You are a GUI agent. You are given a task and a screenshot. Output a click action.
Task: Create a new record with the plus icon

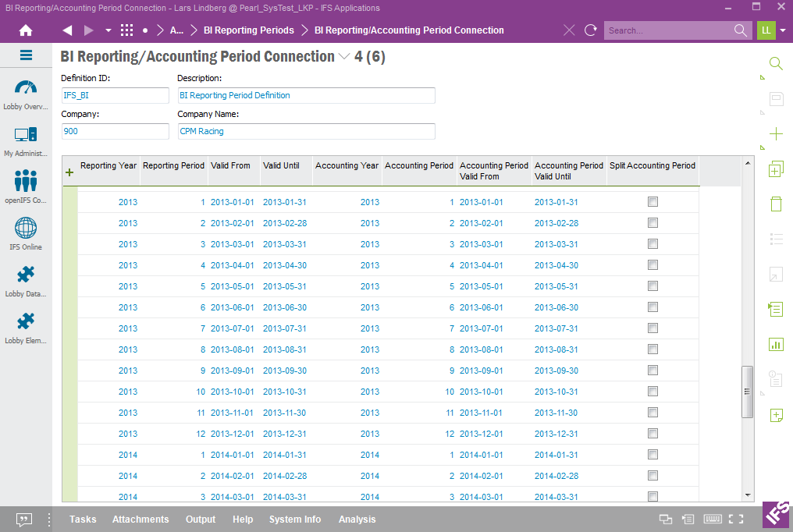click(776, 134)
